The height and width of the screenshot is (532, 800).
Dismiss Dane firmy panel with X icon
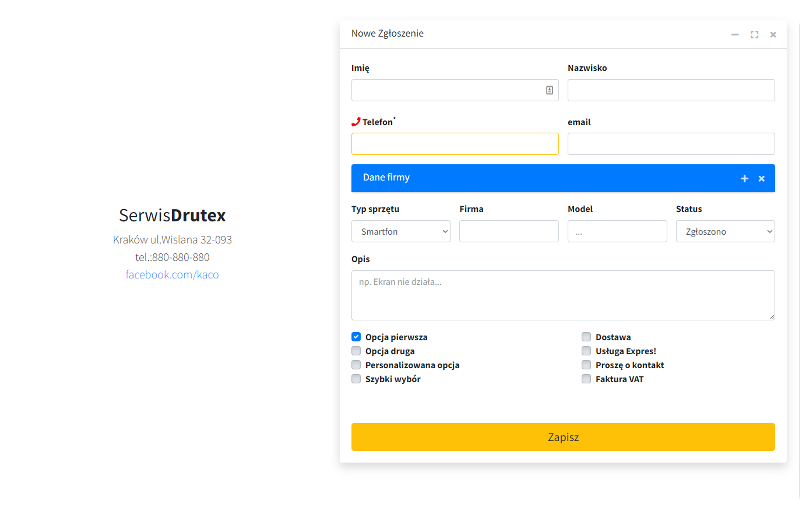pos(761,179)
